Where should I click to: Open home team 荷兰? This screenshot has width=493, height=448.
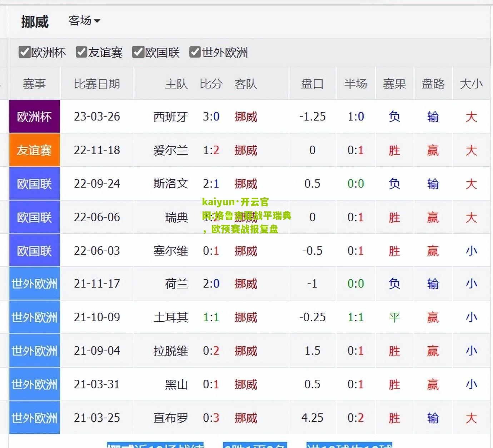coord(176,283)
